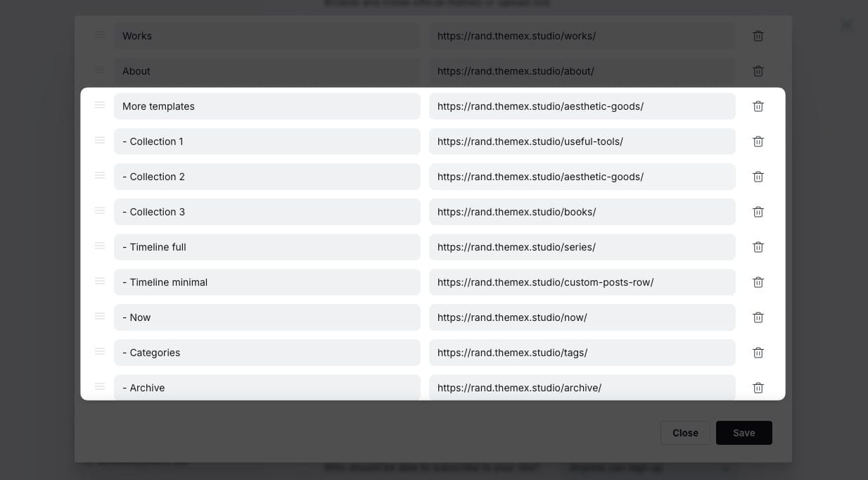This screenshot has height=480, width=868.
Task: Delete the Now navigation item
Action: 758,317
